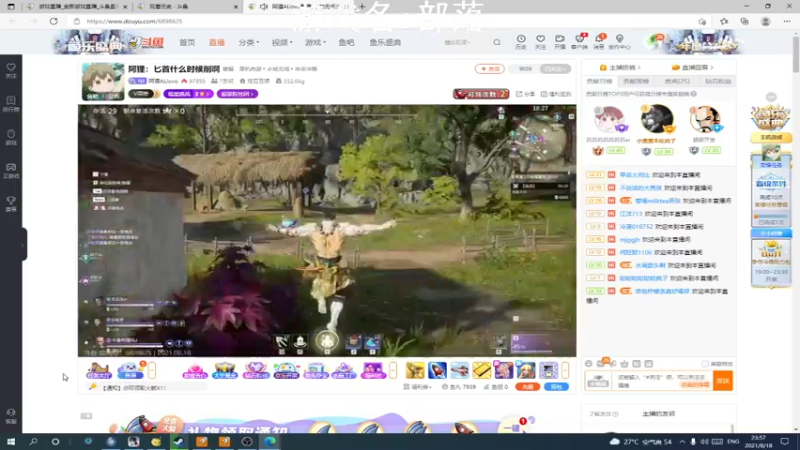Toggle the 屏蔽特效 checkbox in chat

[x=705, y=364]
